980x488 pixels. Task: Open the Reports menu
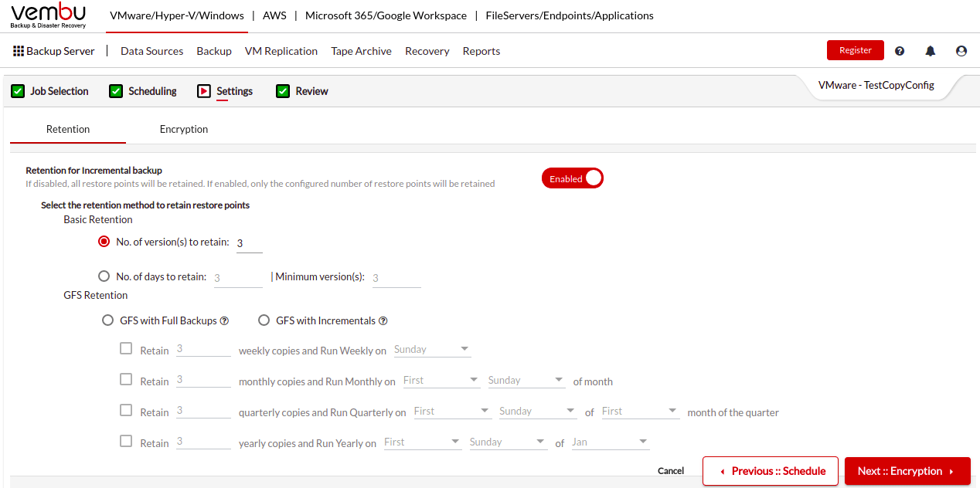tap(481, 51)
